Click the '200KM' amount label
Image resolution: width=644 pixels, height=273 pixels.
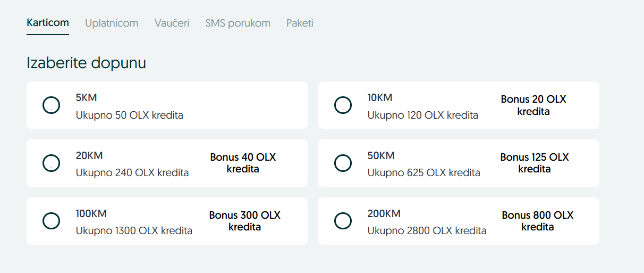pyautogui.click(x=384, y=214)
